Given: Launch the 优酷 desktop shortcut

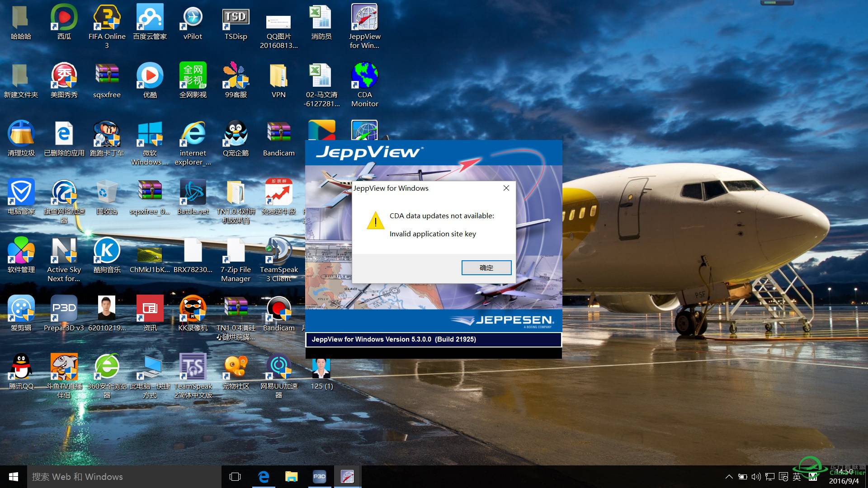Looking at the screenshot, I should click(150, 80).
